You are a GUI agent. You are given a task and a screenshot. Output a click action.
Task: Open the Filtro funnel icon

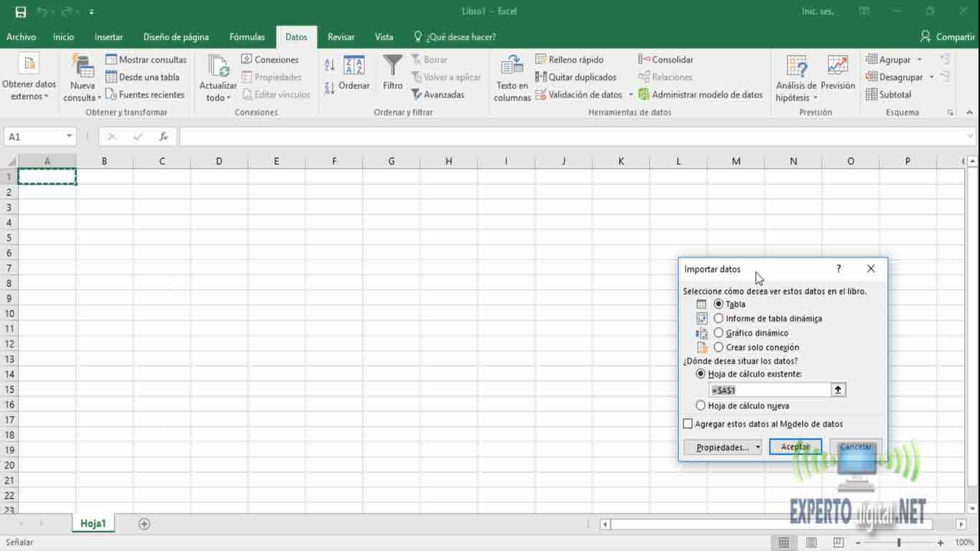tap(392, 66)
